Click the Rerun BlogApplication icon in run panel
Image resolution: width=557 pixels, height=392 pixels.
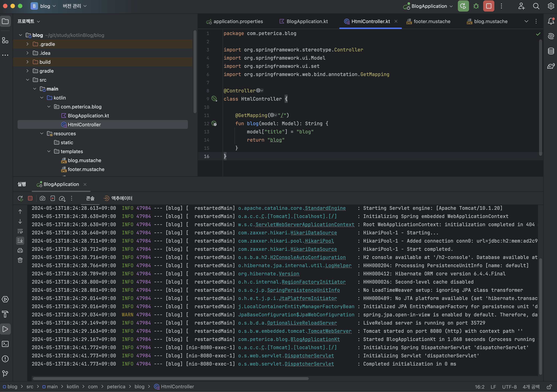(x=20, y=198)
